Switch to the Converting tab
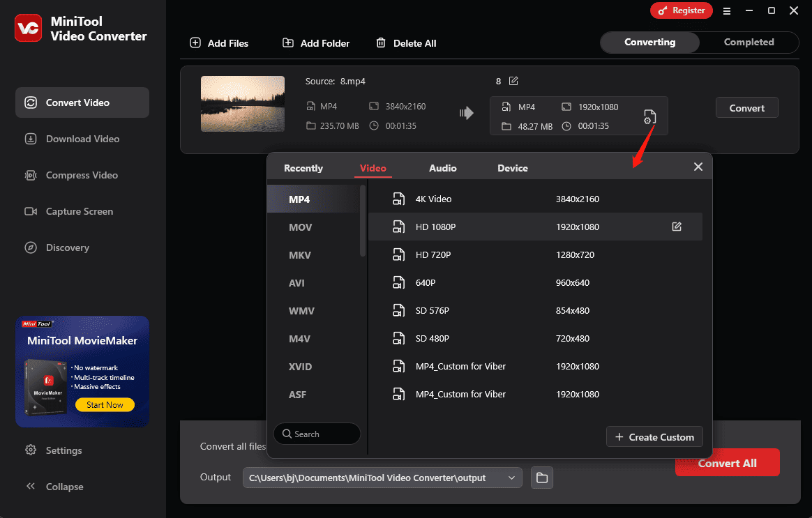812x518 pixels. pos(649,43)
